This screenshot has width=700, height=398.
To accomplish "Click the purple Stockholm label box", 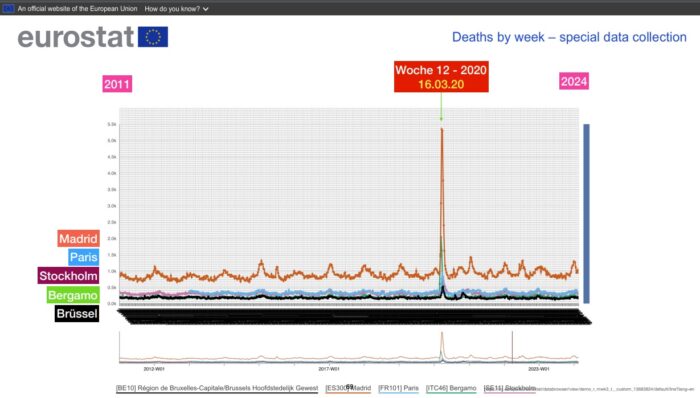I will 68,276.
